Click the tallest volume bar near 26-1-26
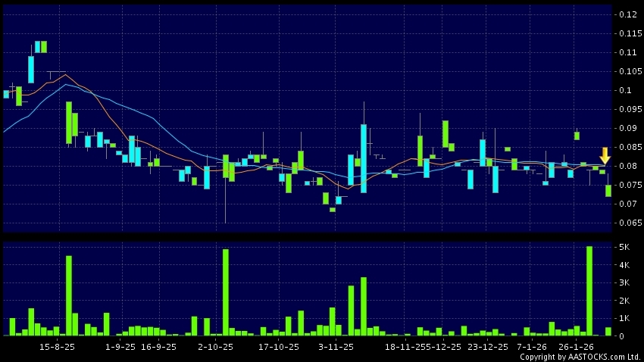The height and width of the screenshot is (362, 644). 589,291
